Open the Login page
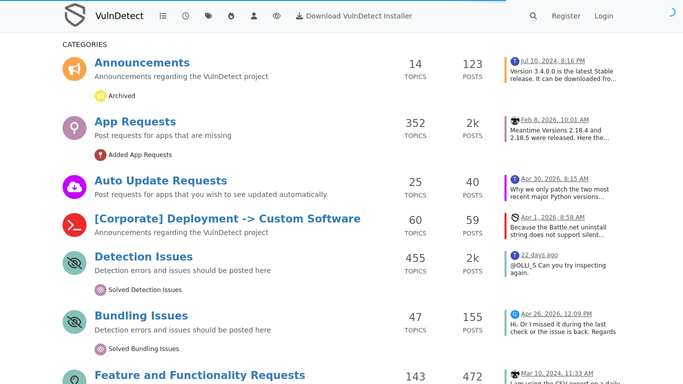This screenshot has width=683, height=384. point(604,16)
